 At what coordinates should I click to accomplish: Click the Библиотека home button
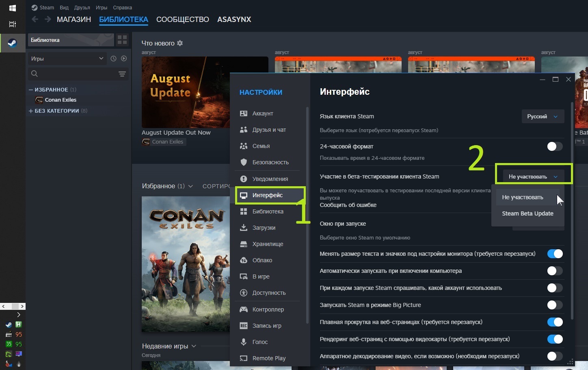(x=71, y=40)
